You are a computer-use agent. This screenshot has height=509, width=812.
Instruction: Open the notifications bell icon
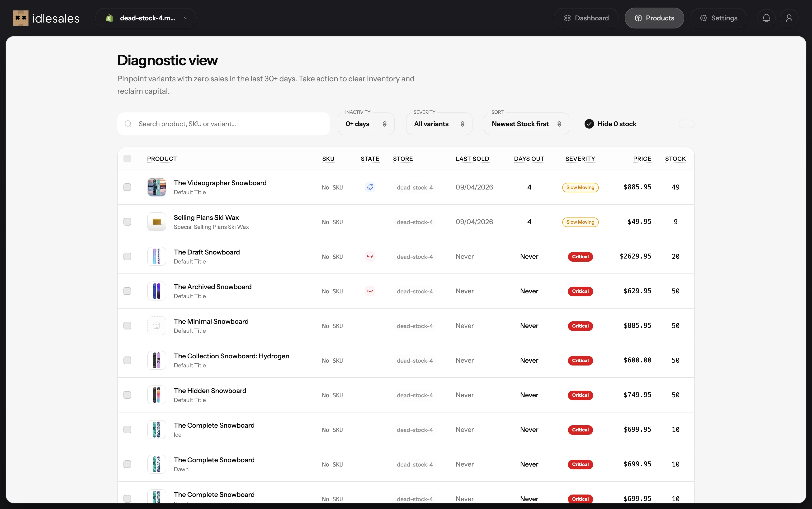click(766, 18)
